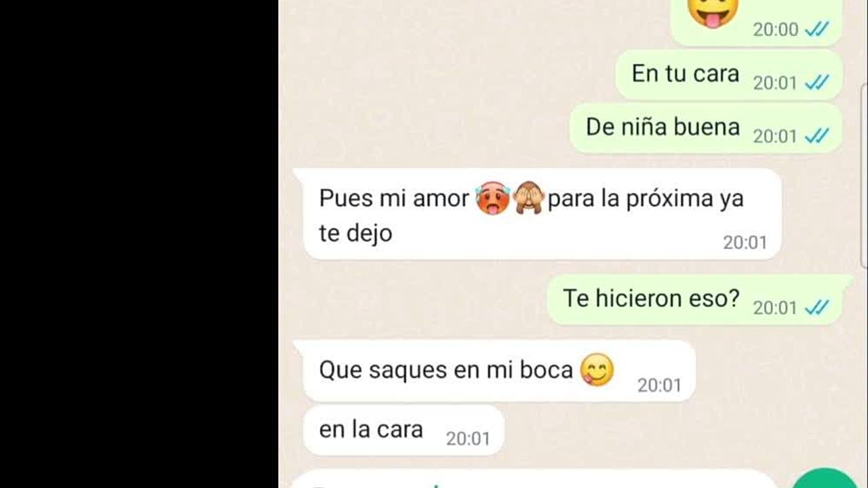Click the tongue-out emoji in the top message
This screenshot has width=868, height=488.
(712, 12)
